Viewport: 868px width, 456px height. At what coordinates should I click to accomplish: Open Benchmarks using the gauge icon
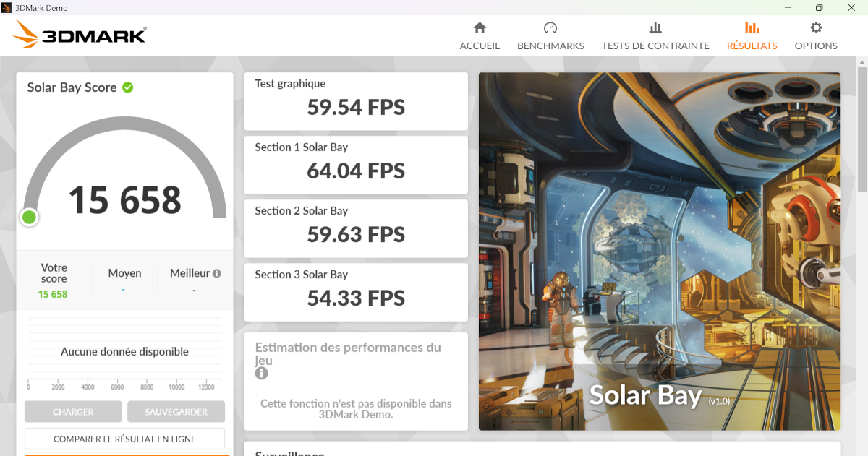tap(550, 28)
